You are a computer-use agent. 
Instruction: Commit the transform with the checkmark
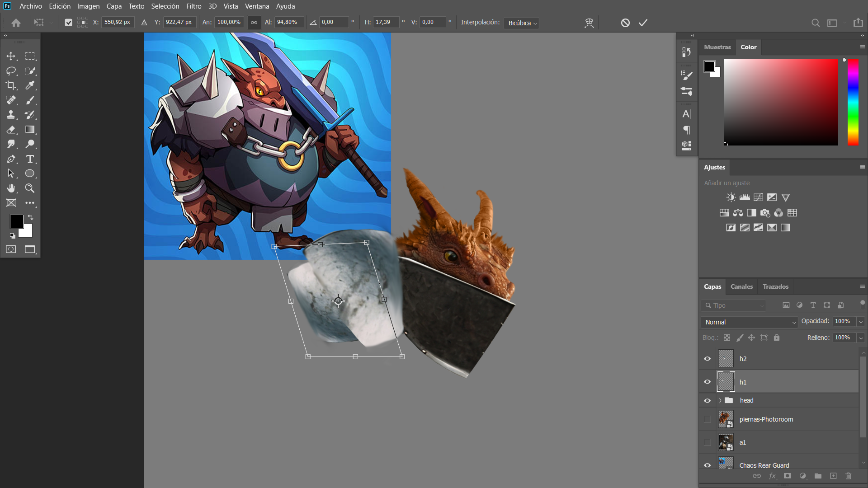(x=643, y=23)
